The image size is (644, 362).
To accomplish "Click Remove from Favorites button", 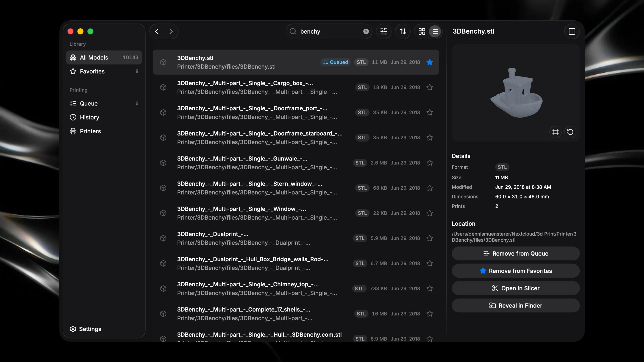I will pyautogui.click(x=515, y=271).
